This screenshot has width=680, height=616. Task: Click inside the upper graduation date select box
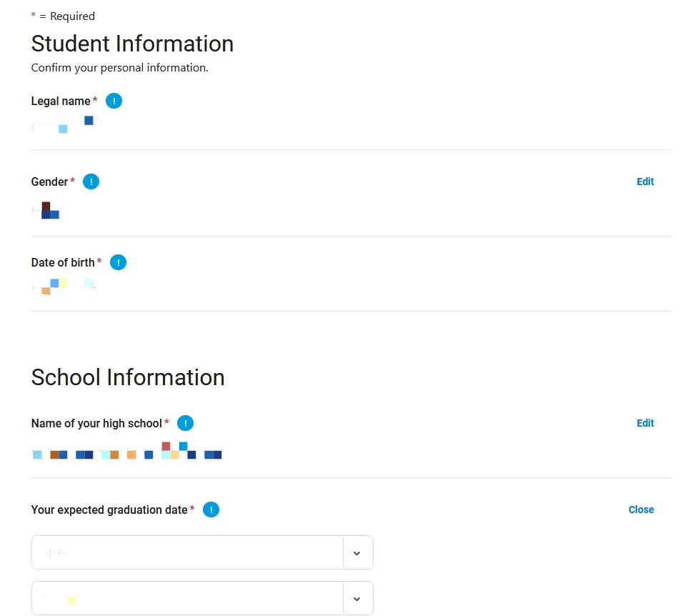click(187, 553)
